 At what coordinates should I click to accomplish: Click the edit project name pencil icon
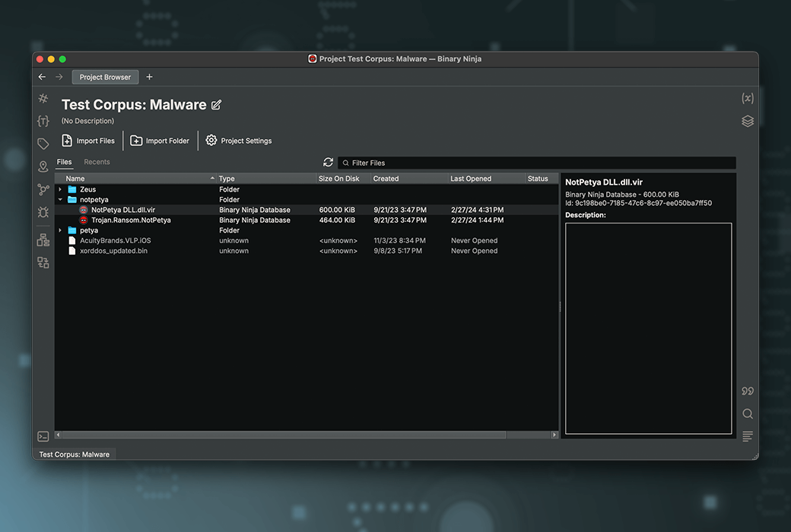point(217,105)
